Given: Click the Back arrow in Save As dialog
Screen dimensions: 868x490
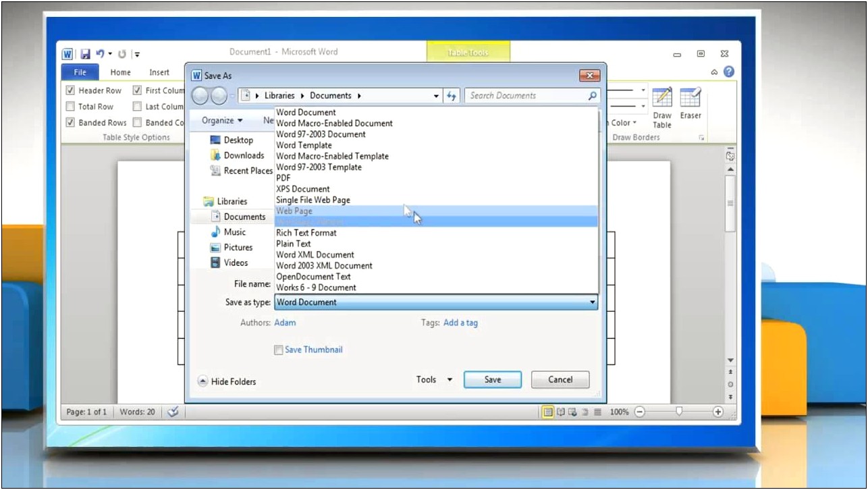Looking at the screenshot, I should point(200,96).
